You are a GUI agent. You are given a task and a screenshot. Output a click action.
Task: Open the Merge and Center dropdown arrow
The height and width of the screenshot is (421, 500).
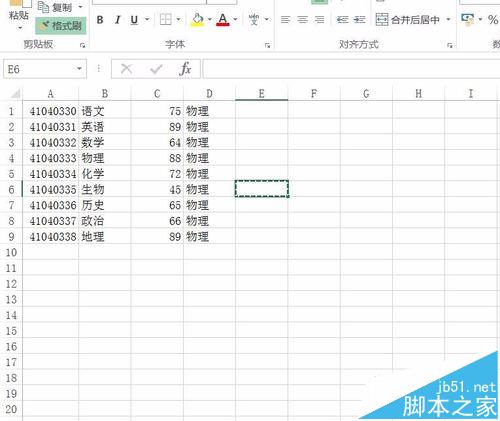point(448,19)
